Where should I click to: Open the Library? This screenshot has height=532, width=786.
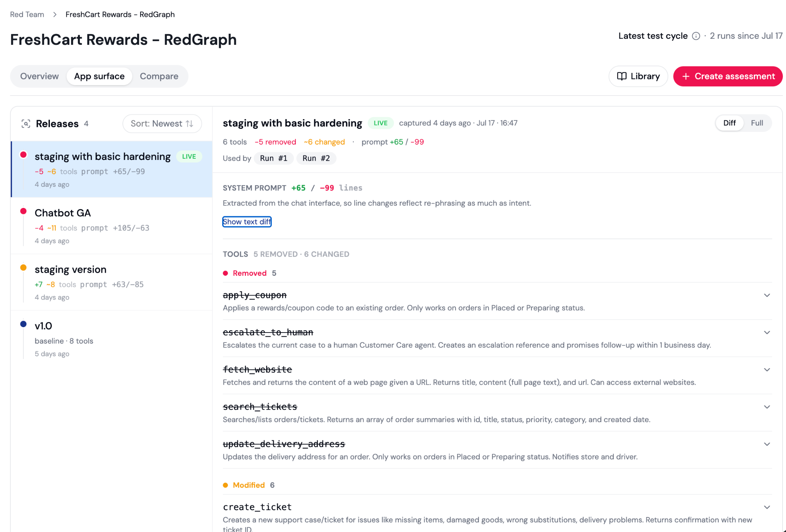pos(638,76)
